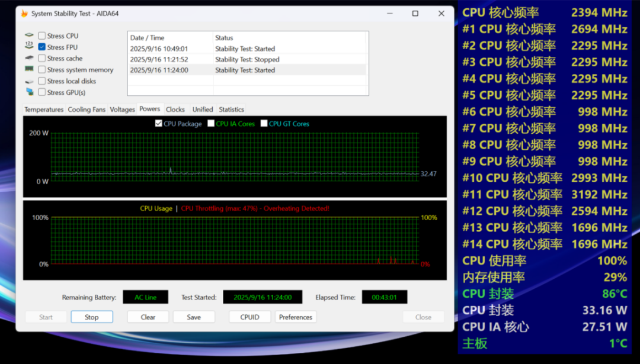This screenshot has height=364, width=640.
Task: Click the 主板 1°C row
Action: [x=545, y=343]
